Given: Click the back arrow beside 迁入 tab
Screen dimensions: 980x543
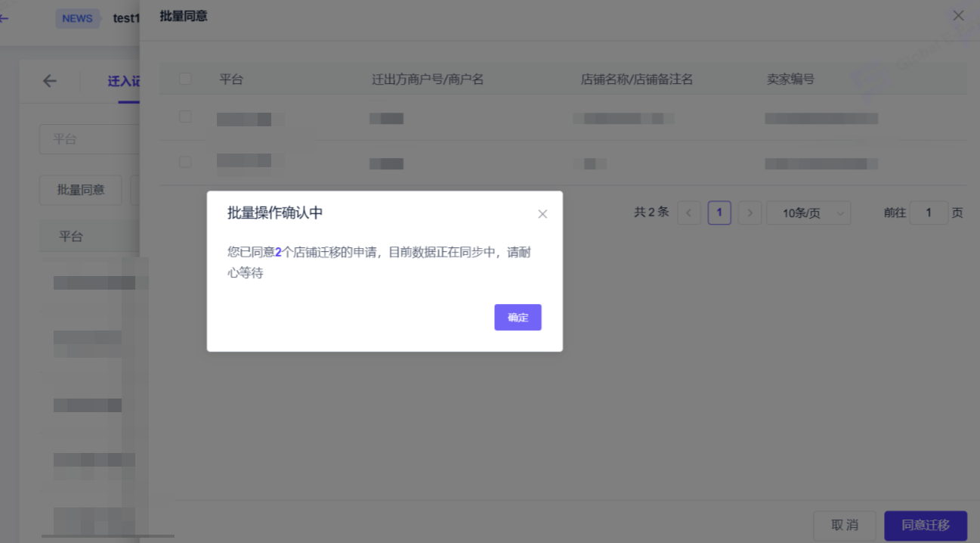Looking at the screenshot, I should [50, 81].
